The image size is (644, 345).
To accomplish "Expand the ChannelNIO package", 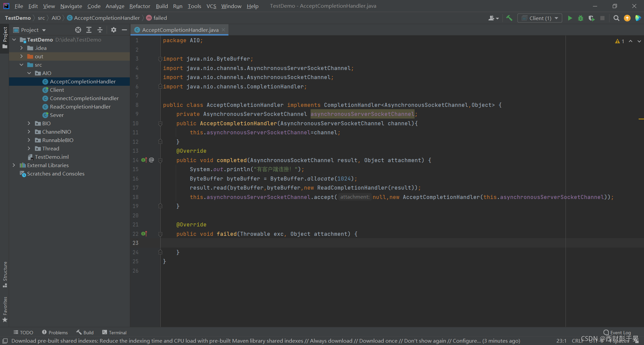I will (29, 132).
